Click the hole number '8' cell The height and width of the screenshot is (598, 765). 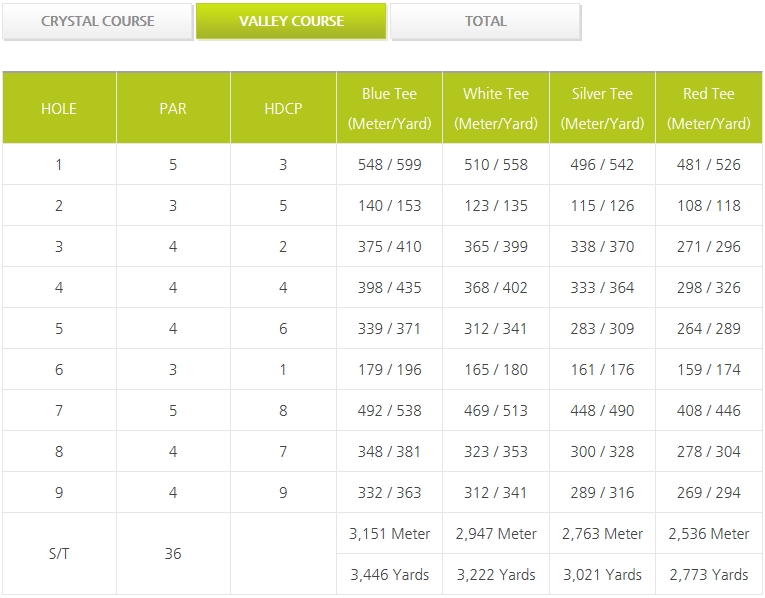tap(59, 452)
